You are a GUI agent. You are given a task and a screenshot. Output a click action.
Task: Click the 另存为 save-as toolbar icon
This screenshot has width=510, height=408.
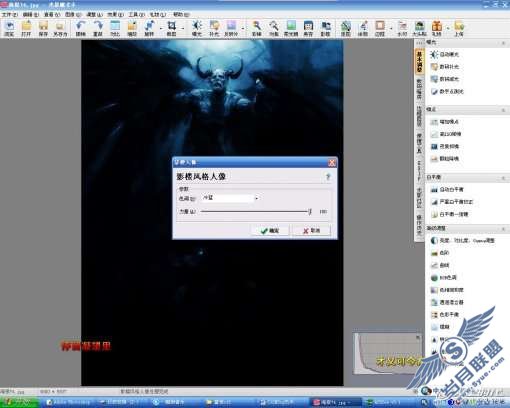coord(60,28)
